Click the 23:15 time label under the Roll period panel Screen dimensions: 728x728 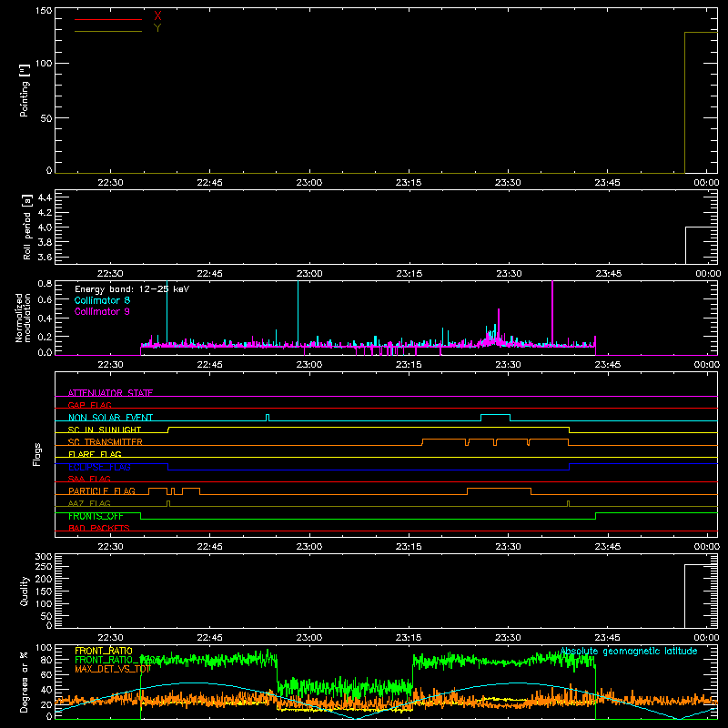[x=409, y=274]
